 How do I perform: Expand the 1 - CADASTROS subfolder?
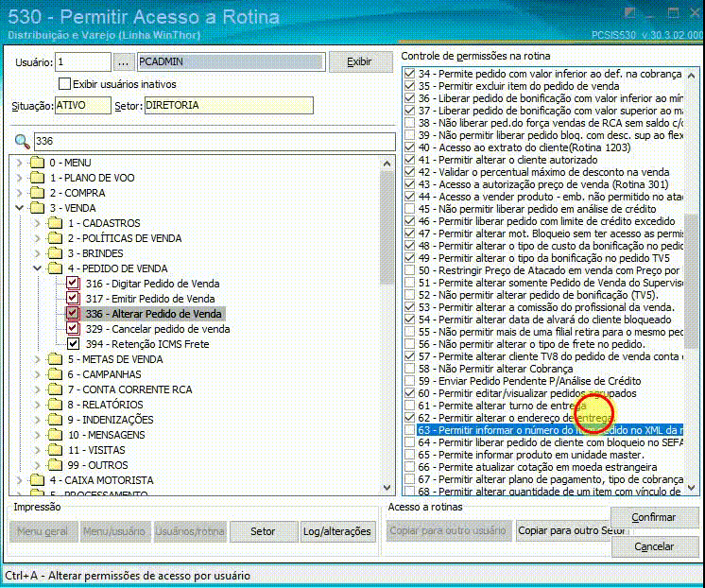click(37, 223)
